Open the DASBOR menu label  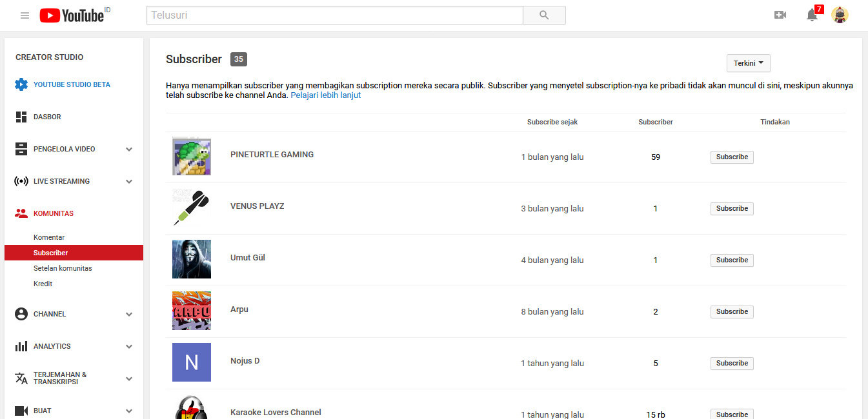click(47, 117)
